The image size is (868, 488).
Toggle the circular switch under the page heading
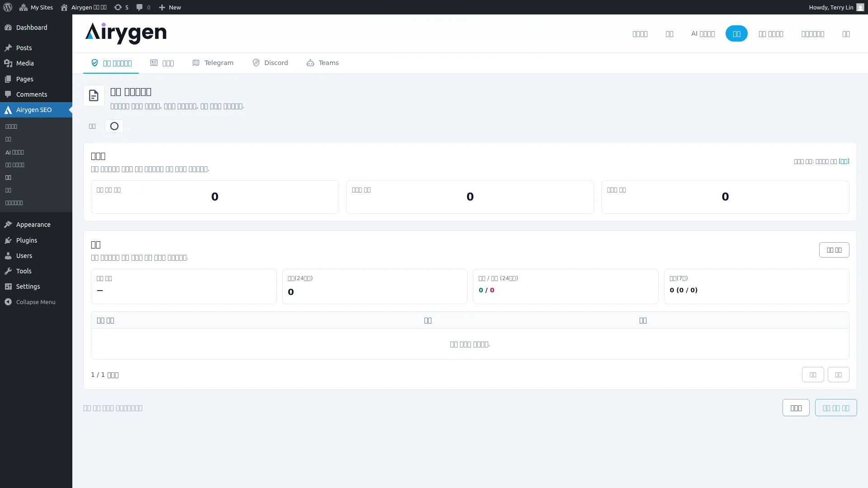tap(114, 126)
